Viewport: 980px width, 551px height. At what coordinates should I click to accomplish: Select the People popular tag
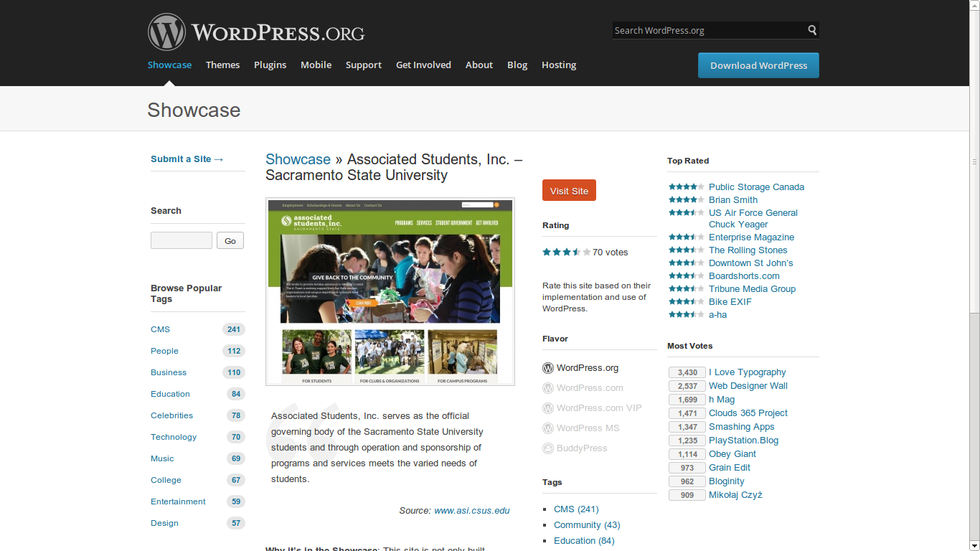point(164,351)
